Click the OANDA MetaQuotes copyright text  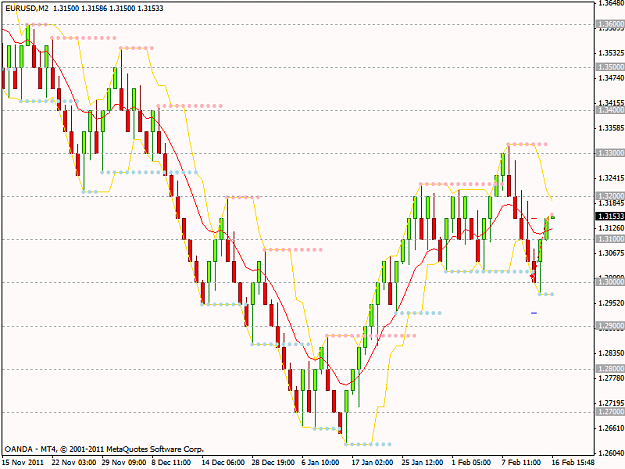[x=104, y=449]
